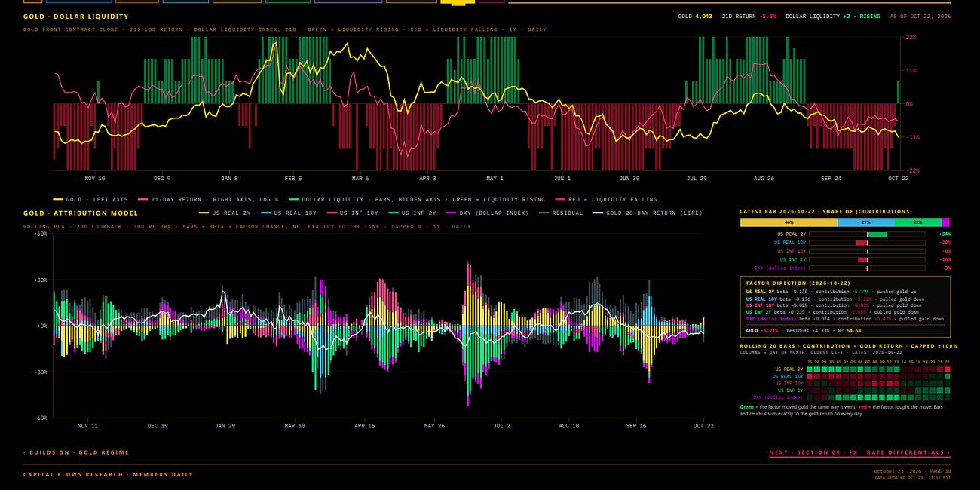Click the FEB 5 date axis label
The width and height of the screenshot is (980, 490).
293,179
